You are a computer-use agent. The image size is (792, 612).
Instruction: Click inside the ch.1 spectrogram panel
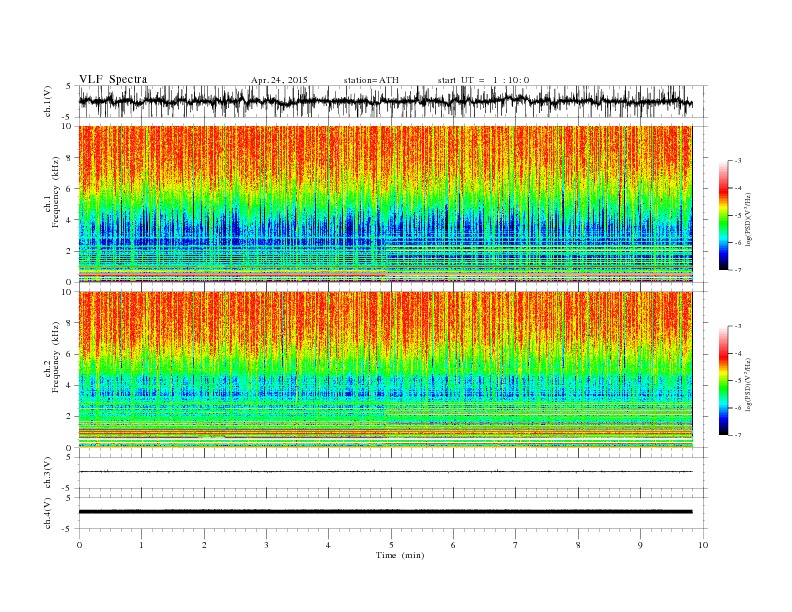[x=385, y=204]
